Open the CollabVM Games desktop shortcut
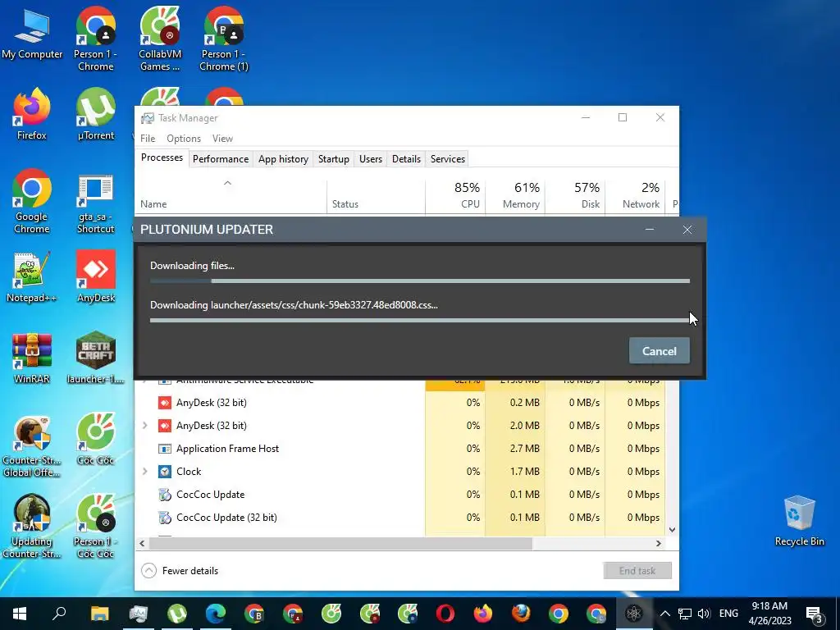This screenshot has width=840, height=630. (x=160, y=39)
